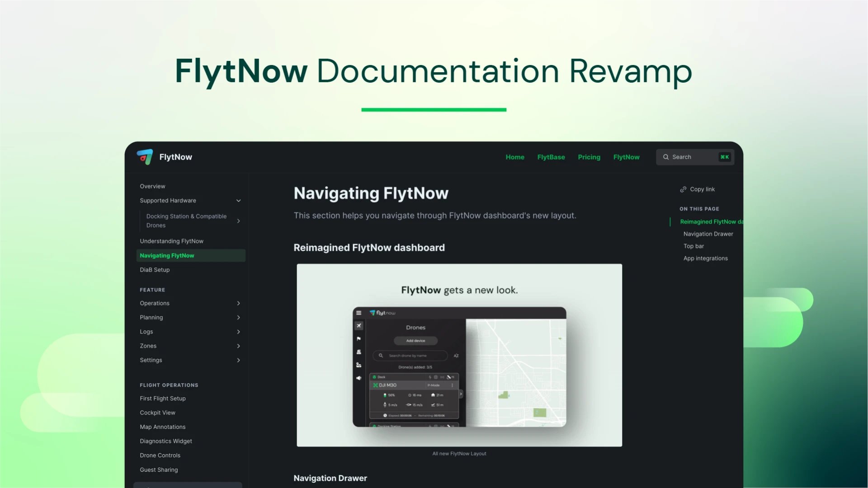Open Understanding FlytNow page
The width and height of the screenshot is (868, 488).
click(171, 241)
